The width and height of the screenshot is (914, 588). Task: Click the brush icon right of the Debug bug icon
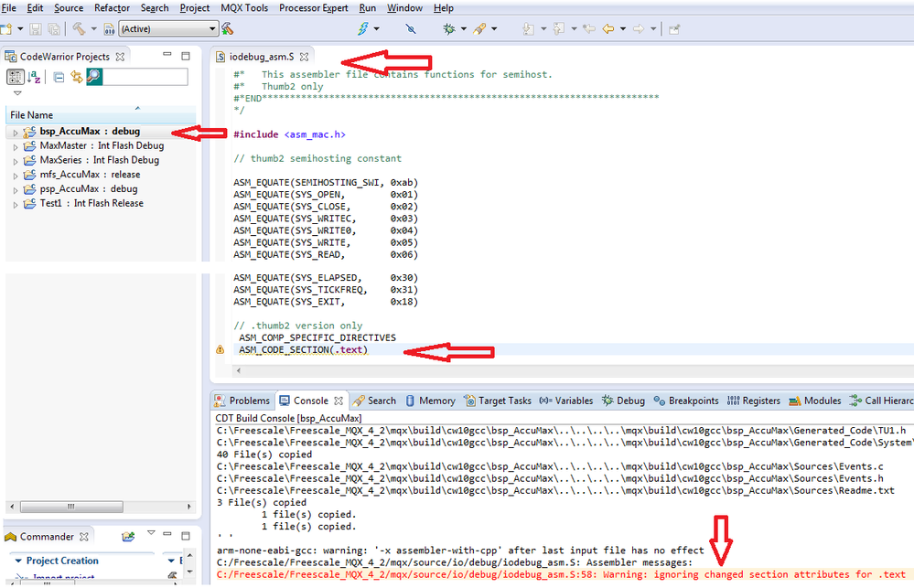point(479,28)
